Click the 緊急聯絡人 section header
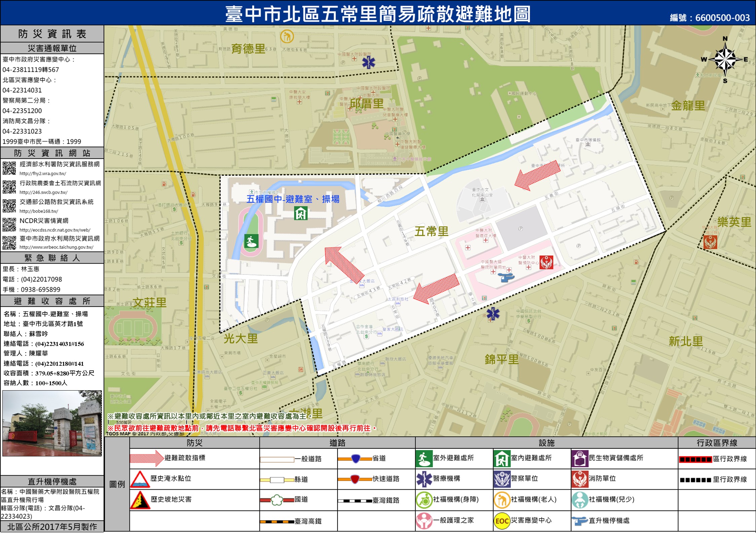The width and height of the screenshot is (756, 533). (x=52, y=258)
